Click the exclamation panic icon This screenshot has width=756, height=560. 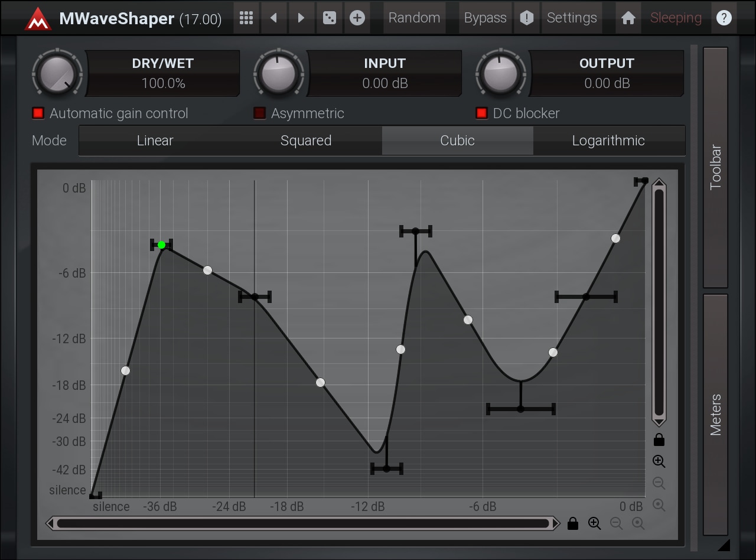point(527,18)
